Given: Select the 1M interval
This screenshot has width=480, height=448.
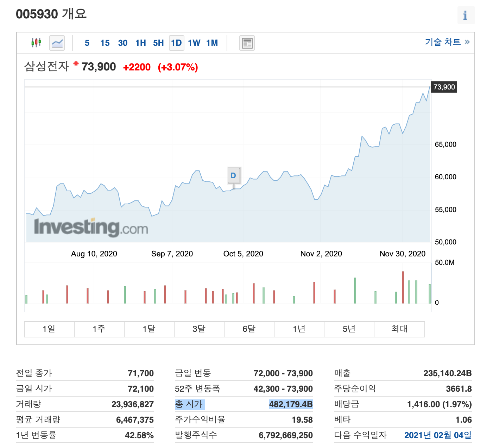Looking at the screenshot, I should (x=212, y=43).
